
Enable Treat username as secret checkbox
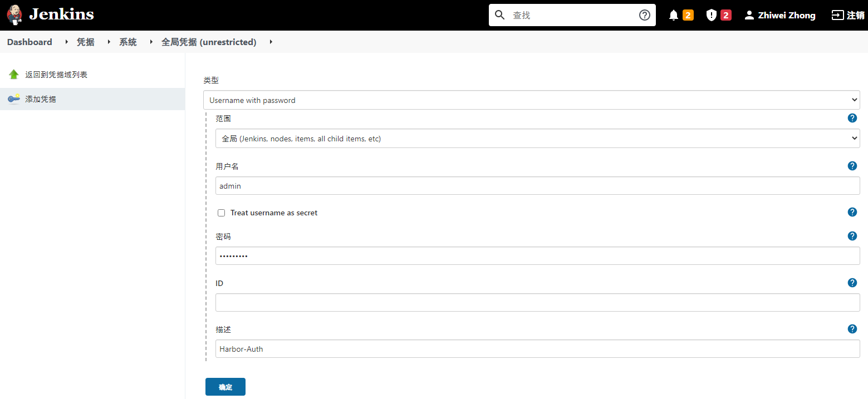pyautogui.click(x=221, y=213)
